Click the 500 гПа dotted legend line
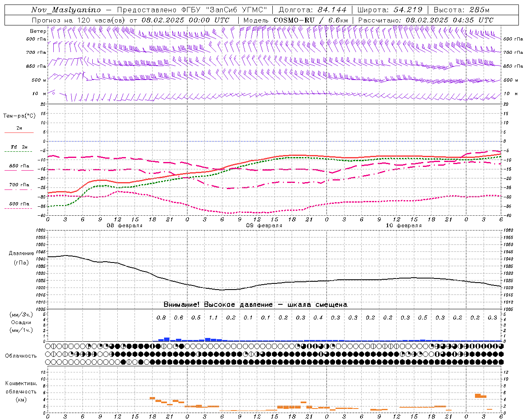 coord(19,208)
